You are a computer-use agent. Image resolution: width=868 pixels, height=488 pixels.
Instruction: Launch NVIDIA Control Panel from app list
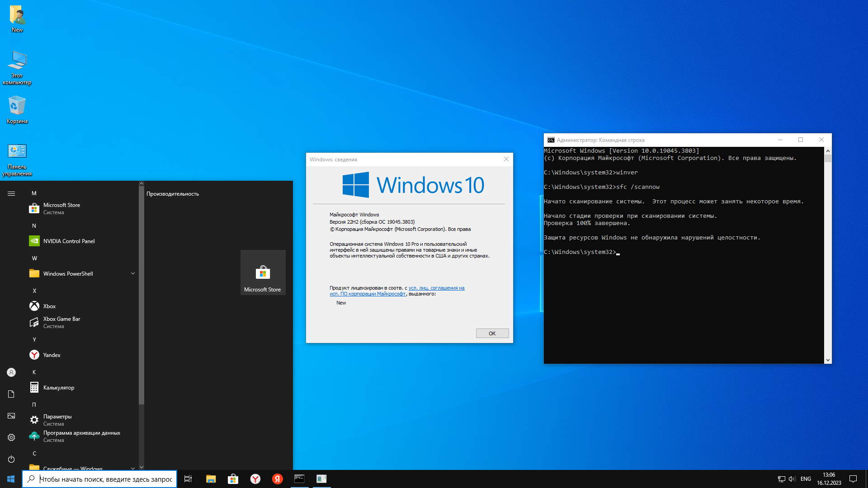69,241
